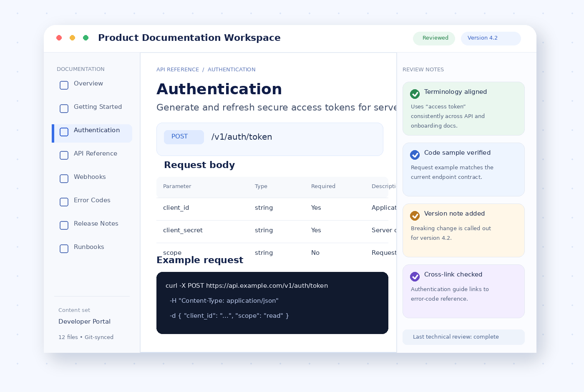This screenshot has width=584, height=392.
Task: Click the 12 files Git-synced status text
Action: [x=86, y=337]
